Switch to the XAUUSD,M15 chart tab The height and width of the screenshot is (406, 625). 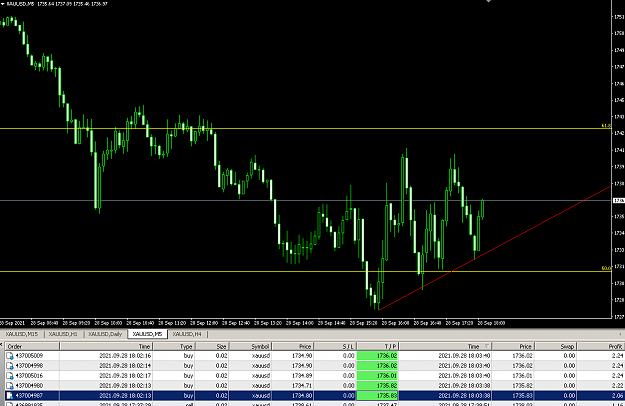(22, 334)
